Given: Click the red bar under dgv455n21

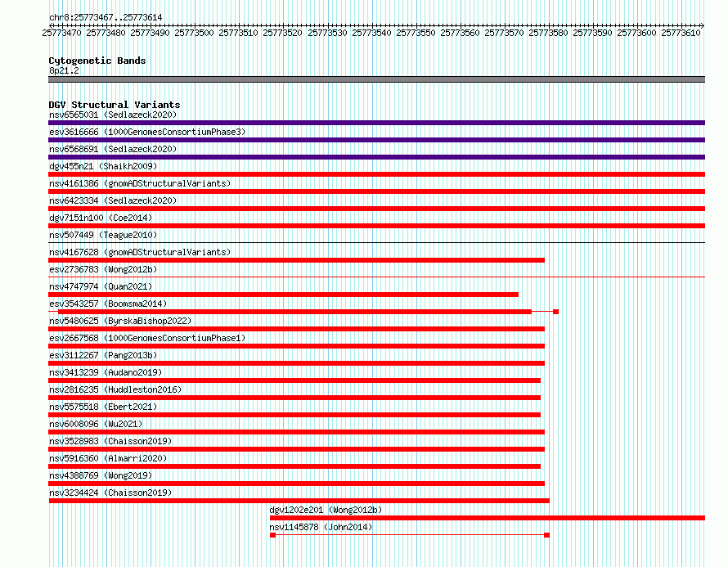Looking at the screenshot, I should [376, 174].
